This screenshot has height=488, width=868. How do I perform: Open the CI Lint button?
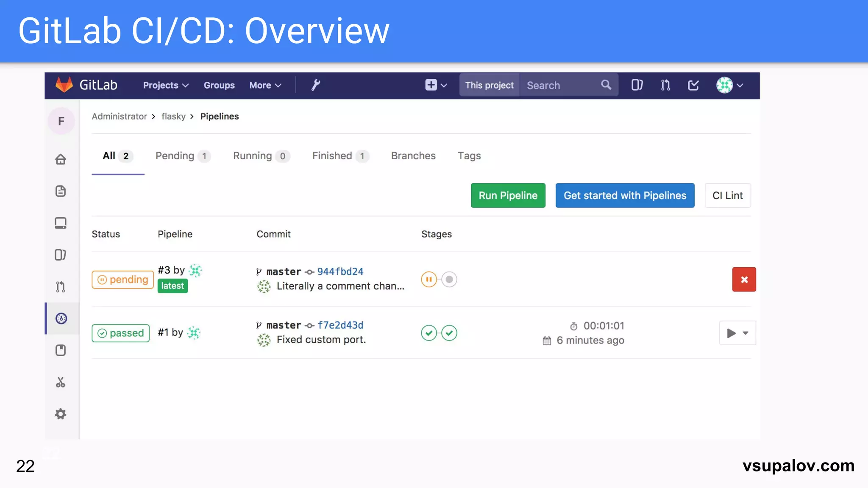click(x=727, y=195)
